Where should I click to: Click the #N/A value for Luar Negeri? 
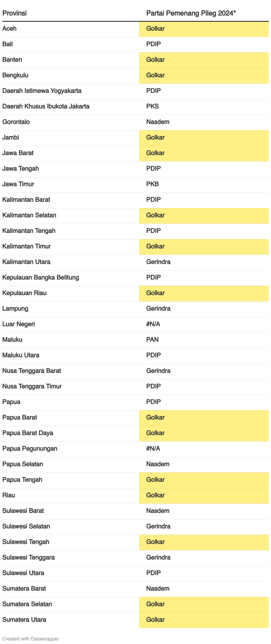point(153,324)
